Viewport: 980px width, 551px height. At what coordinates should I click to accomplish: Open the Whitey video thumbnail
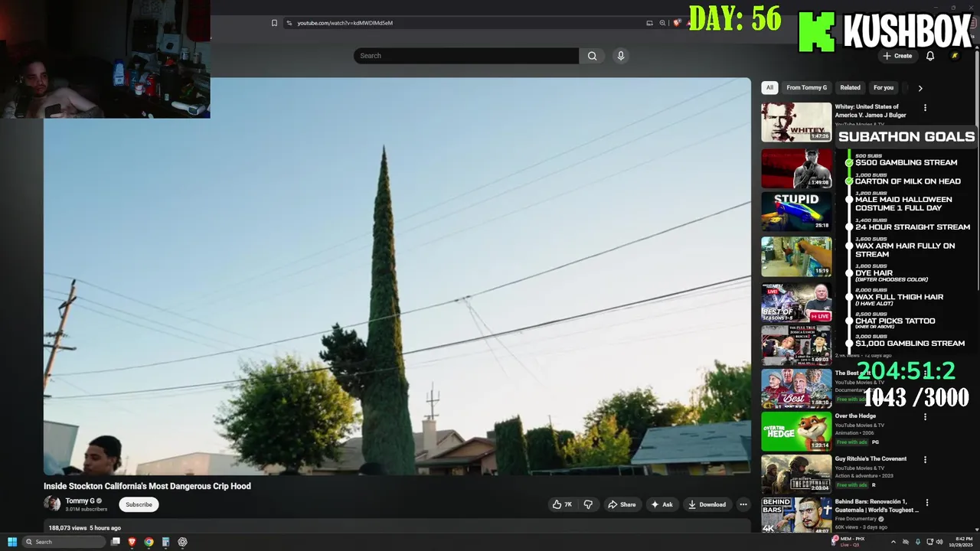point(796,122)
